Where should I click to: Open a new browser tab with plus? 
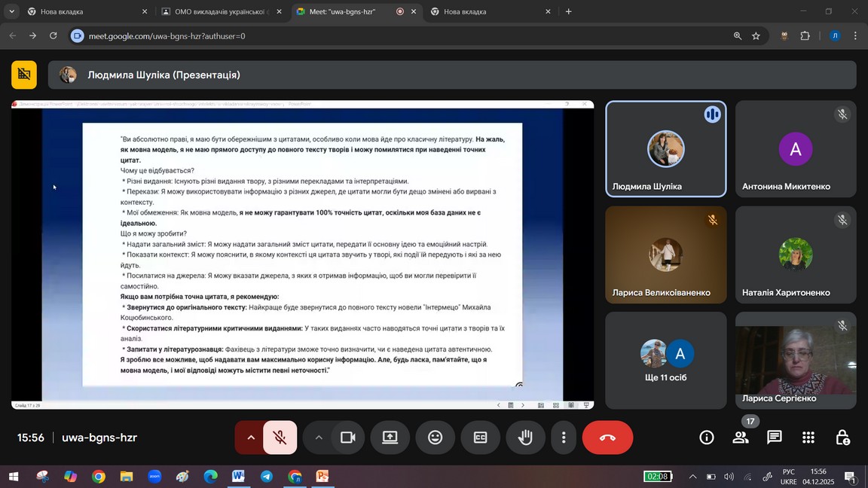tap(568, 11)
